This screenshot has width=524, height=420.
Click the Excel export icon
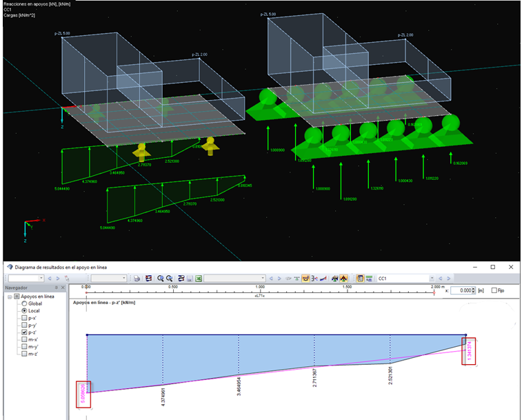tap(199, 279)
